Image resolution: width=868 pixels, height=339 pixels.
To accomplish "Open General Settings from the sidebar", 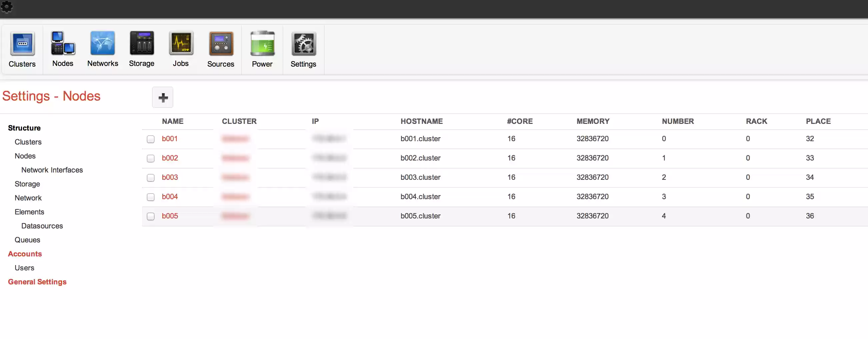I will pos(37,282).
